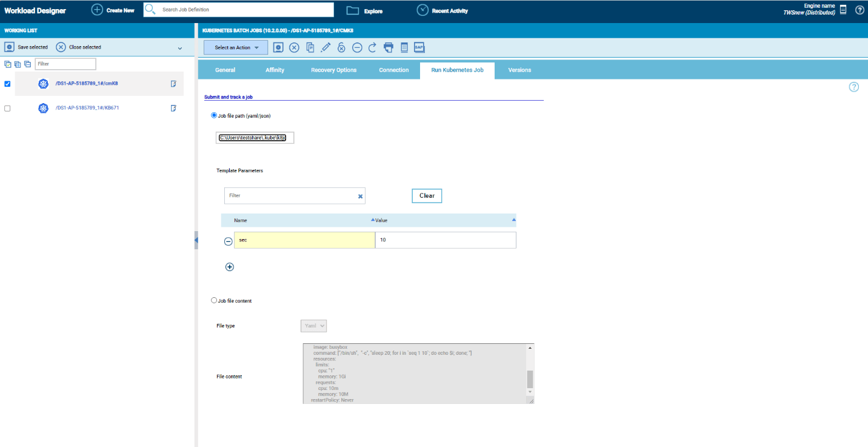
Task: Select the Print icon in the toolbar
Action: coord(388,47)
